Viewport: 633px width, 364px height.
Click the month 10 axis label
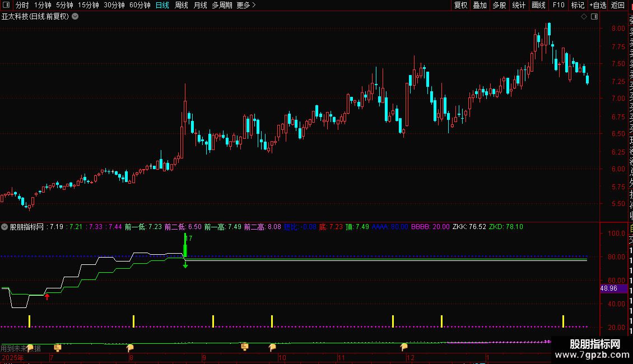282,357
